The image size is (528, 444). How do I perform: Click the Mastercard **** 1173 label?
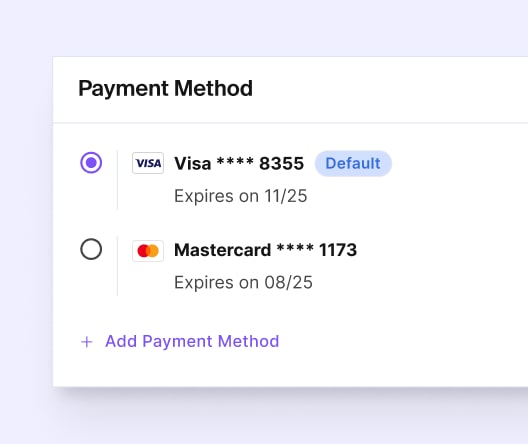click(265, 250)
